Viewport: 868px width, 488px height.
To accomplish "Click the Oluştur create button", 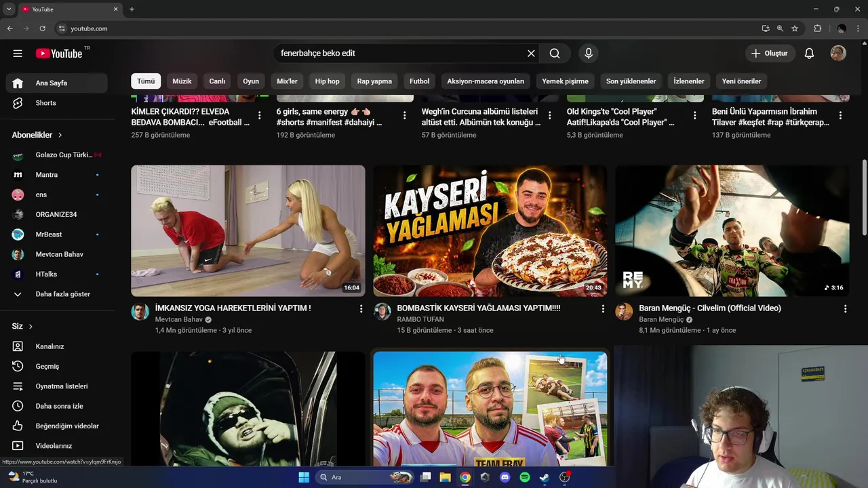I will tap(770, 54).
